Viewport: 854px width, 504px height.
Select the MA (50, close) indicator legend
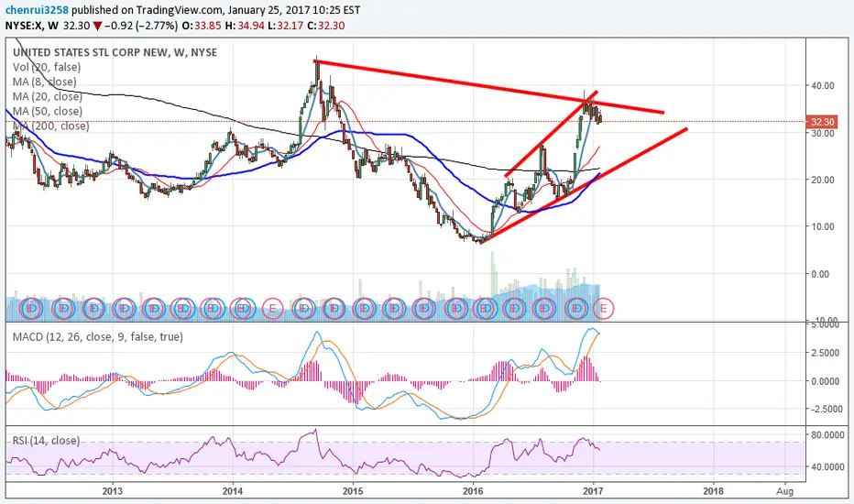click(x=48, y=111)
